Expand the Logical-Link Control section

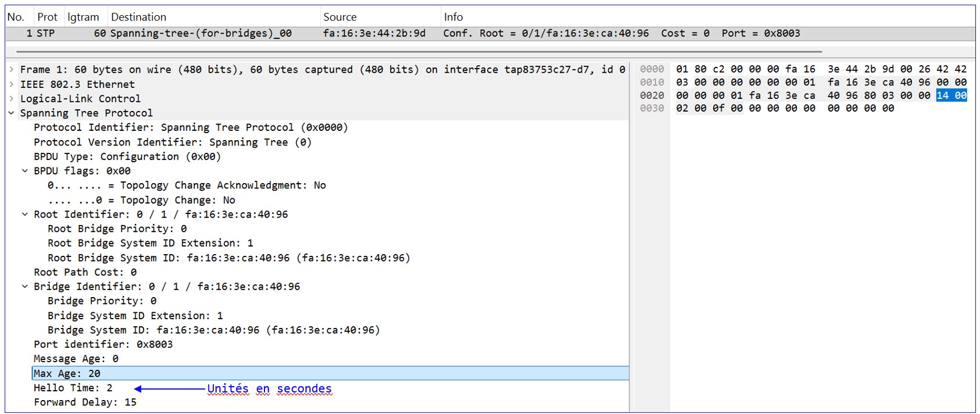tap(12, 99)
